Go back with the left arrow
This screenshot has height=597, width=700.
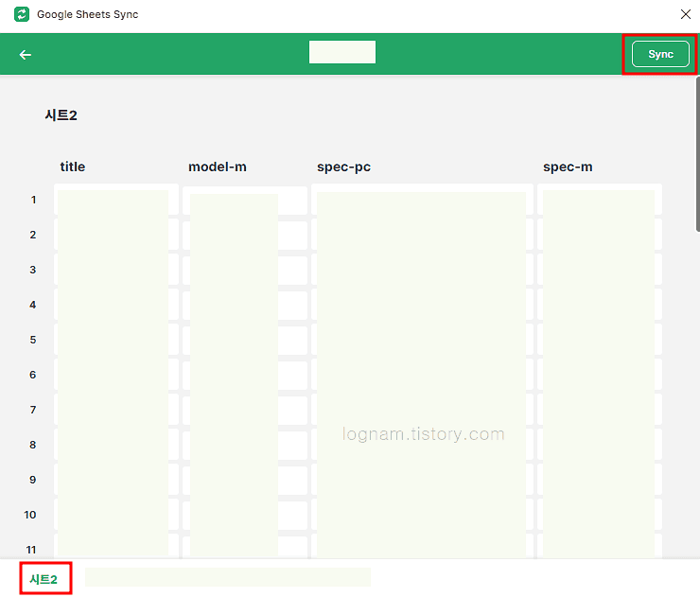[x=26, y=55]
